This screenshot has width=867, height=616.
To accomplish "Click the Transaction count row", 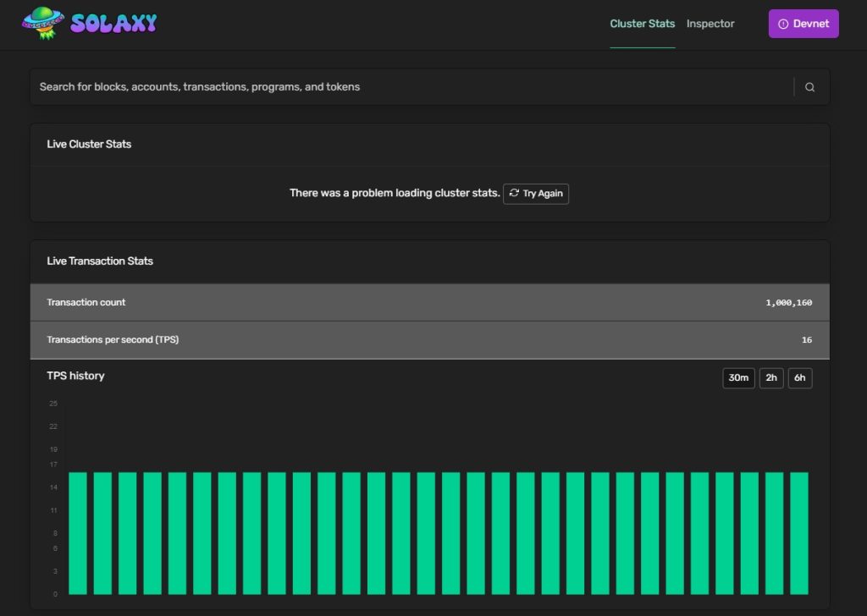I will (x=339, y=302).
